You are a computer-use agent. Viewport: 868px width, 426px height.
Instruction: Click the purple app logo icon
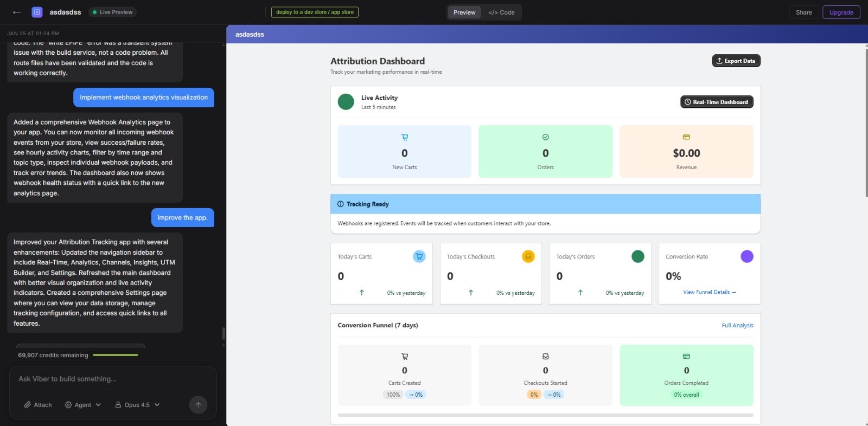(x=37, y=12)
